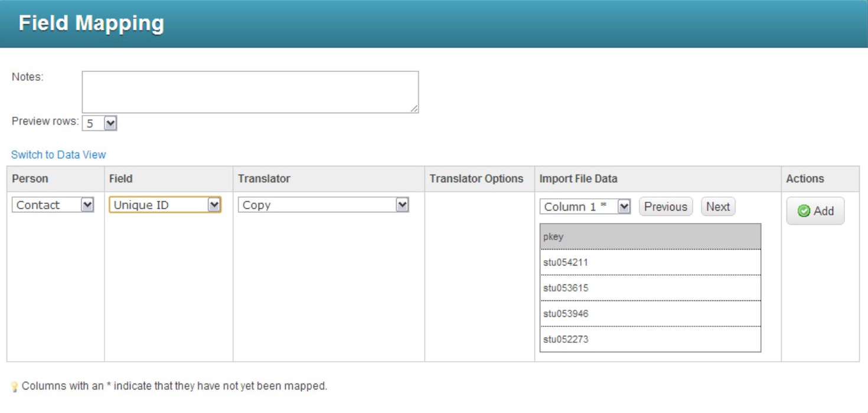Select the stu052273 preview row

(650, 339)
